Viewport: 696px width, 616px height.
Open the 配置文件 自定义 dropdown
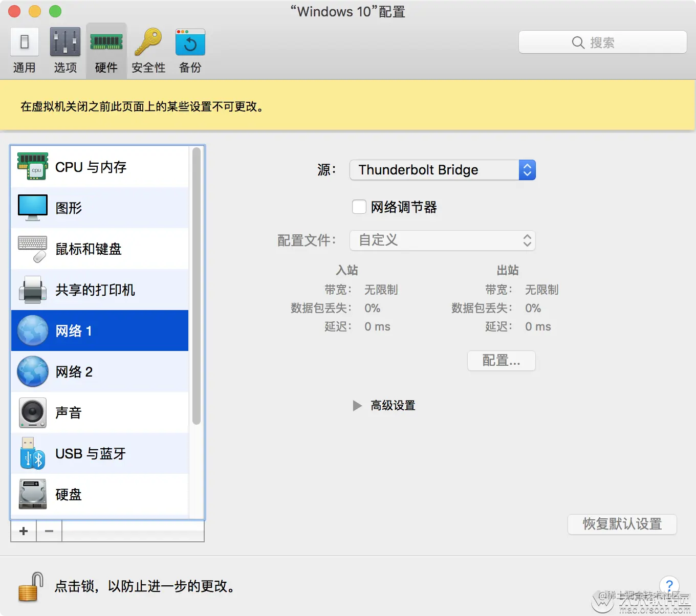tap(443, 240)
